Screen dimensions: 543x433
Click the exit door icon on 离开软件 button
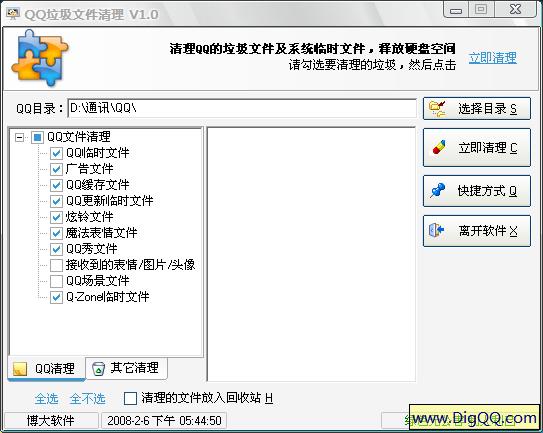pyautogui.click(x=436, y=230)
